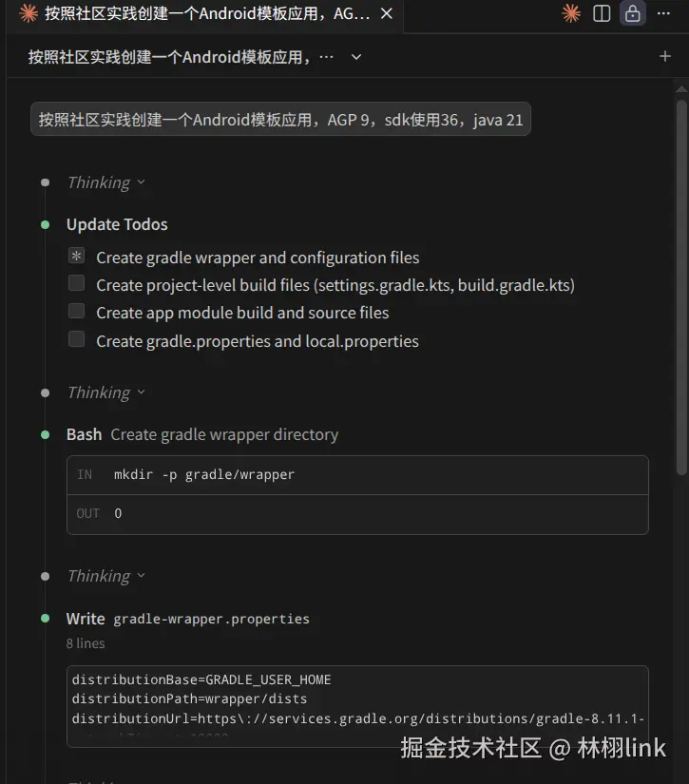Viewport: 689px width, 784px height.
Task: Open the more actions ellipsis menu
Action: tap(662, 13)
